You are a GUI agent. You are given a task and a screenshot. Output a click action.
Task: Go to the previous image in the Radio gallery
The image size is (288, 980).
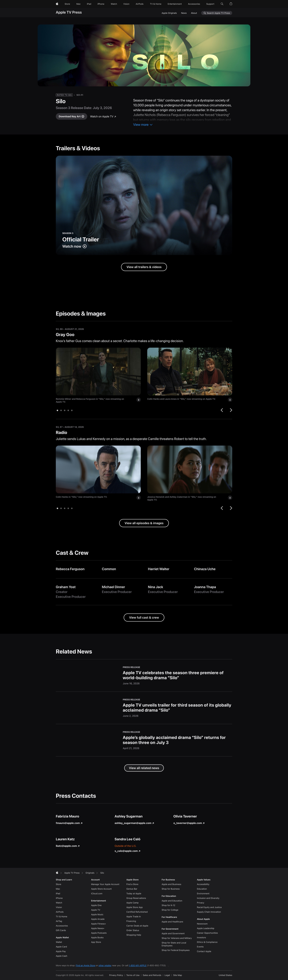click(x=222, y=508)
